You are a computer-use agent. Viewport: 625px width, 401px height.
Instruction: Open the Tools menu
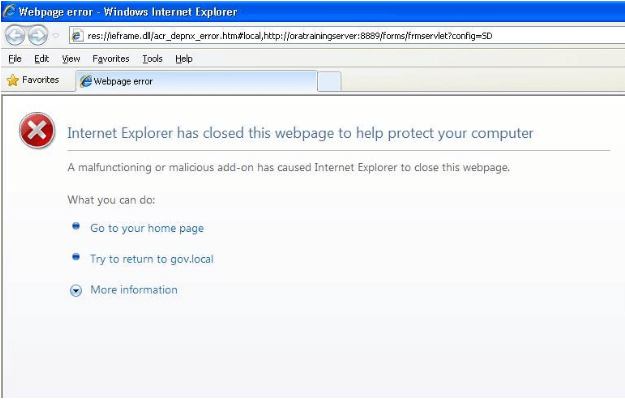(x=152, y=59)
